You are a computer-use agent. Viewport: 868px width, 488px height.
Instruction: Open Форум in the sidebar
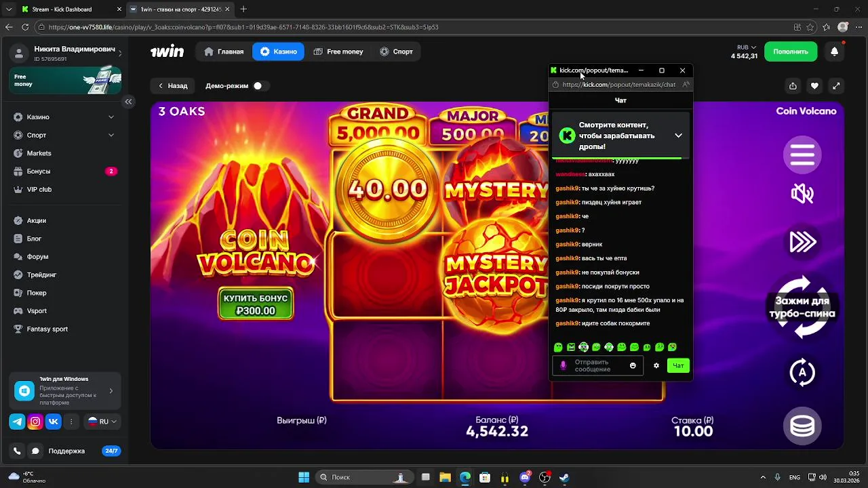coord(64,257)
